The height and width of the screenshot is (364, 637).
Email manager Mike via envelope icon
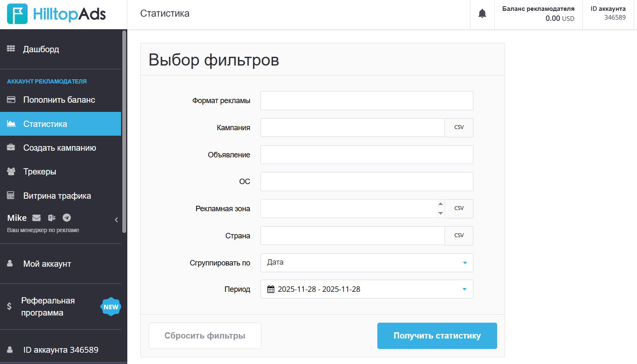click(37, 218)
